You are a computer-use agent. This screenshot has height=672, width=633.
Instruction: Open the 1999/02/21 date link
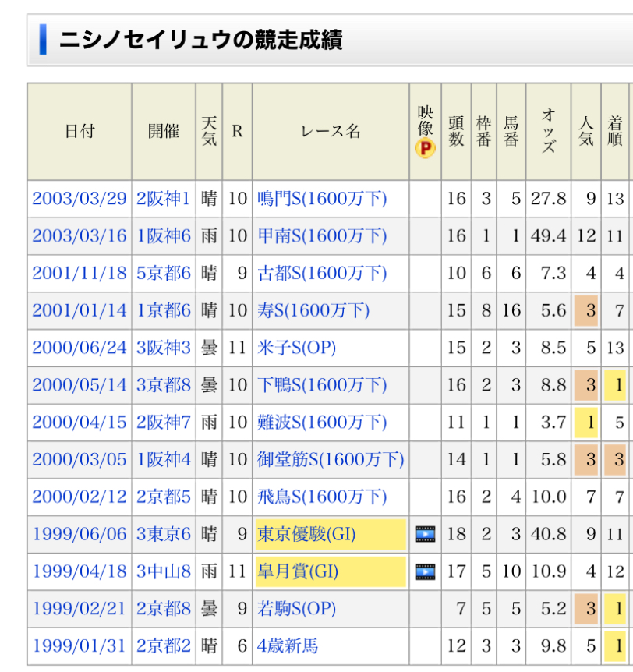click(x=80, y=609)
